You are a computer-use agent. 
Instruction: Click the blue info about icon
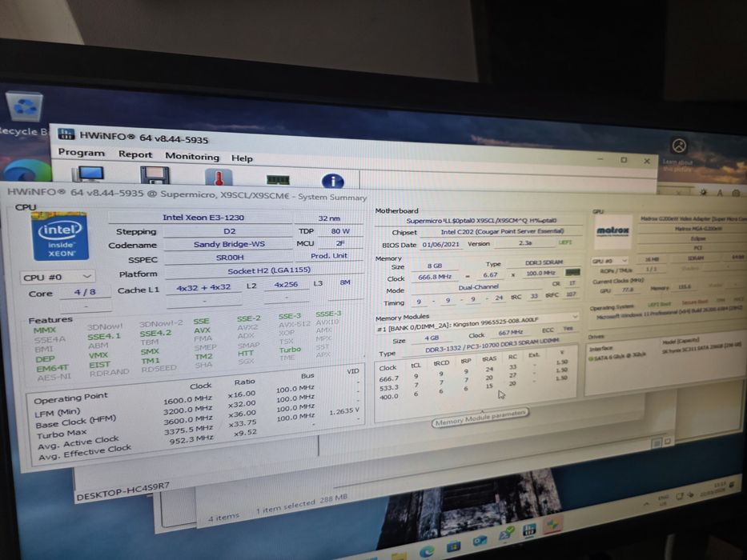[332, 181]
